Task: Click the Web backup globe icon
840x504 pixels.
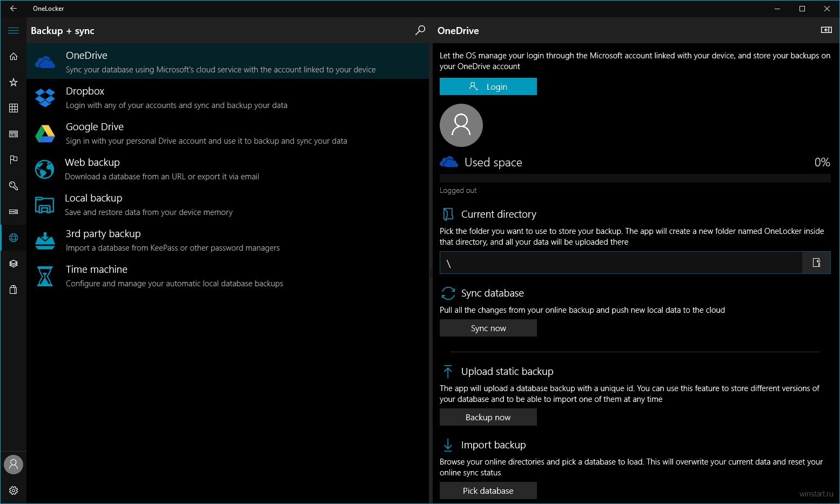Action: (x=44, y=169)
